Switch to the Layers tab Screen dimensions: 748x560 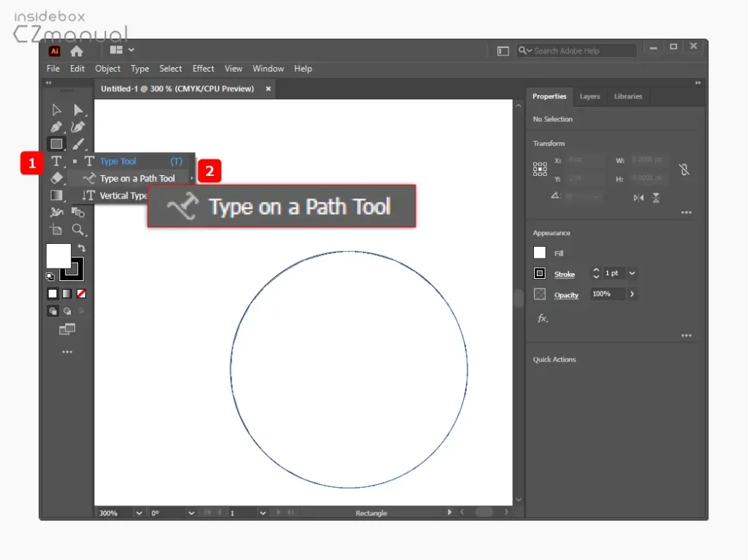pos(589,96)
